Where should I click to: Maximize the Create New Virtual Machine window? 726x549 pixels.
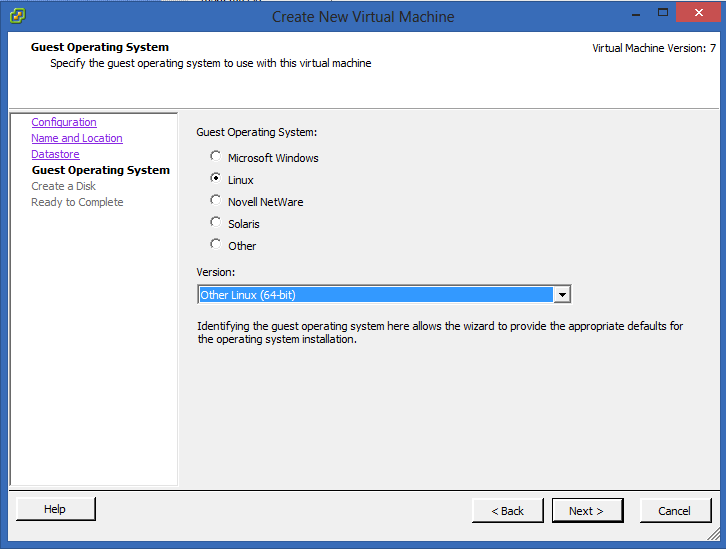point(663,13)
